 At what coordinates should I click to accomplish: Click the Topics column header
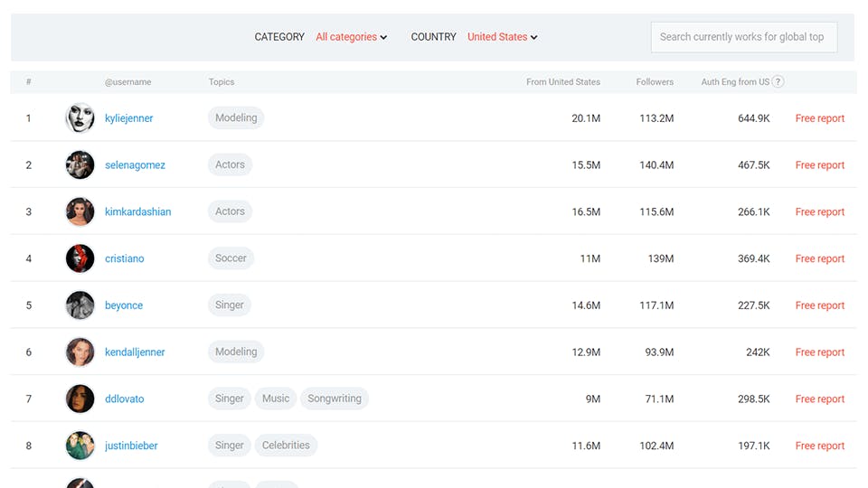(x=222, y=82)
